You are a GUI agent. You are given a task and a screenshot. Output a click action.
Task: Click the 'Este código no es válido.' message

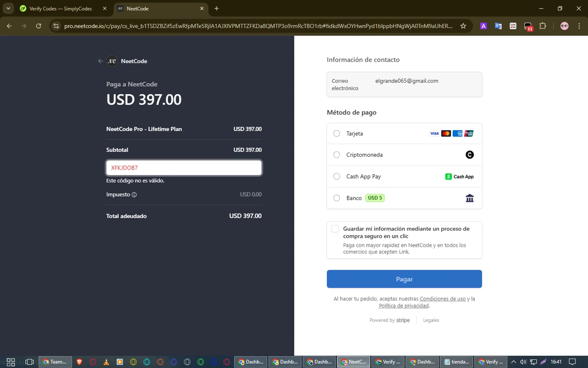(135, 181)
